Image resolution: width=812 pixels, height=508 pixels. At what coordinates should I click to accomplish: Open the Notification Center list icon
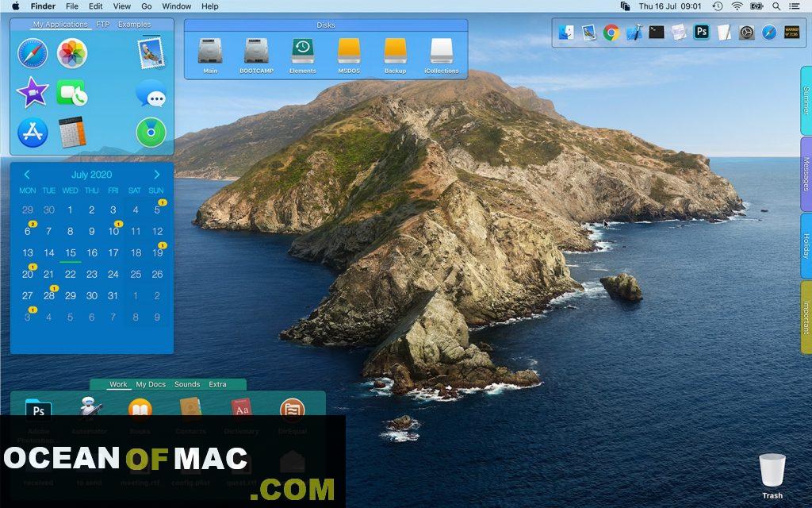point(795,6)
